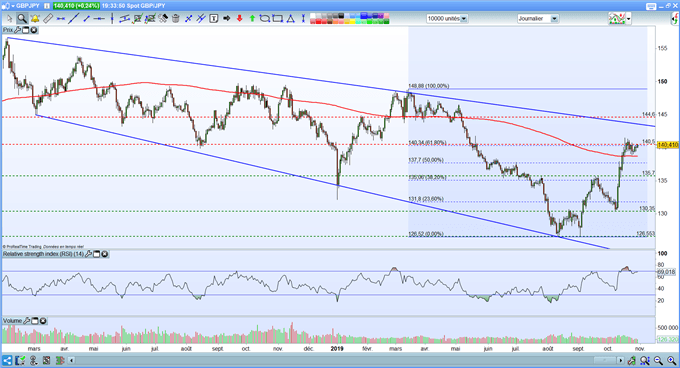Click the keyboard icon in title bar
This screenshot has width=680, height=368.
click(x=651, y=6)
